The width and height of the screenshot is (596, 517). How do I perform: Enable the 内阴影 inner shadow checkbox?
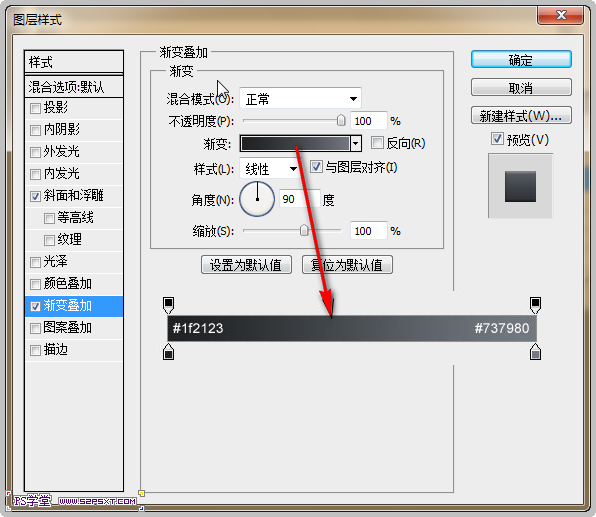point(35,130)
